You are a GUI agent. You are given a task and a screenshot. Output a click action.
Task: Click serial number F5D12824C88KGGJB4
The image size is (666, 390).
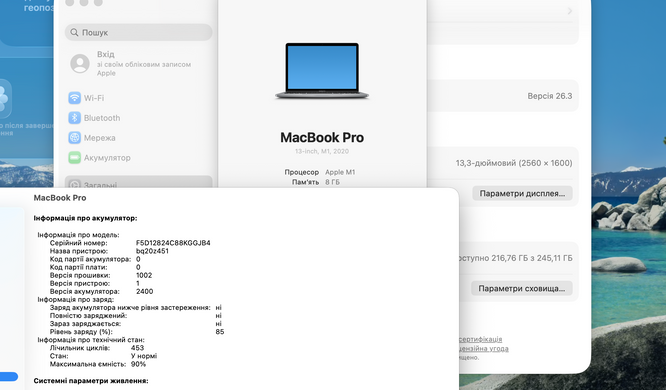pos(173,243)
